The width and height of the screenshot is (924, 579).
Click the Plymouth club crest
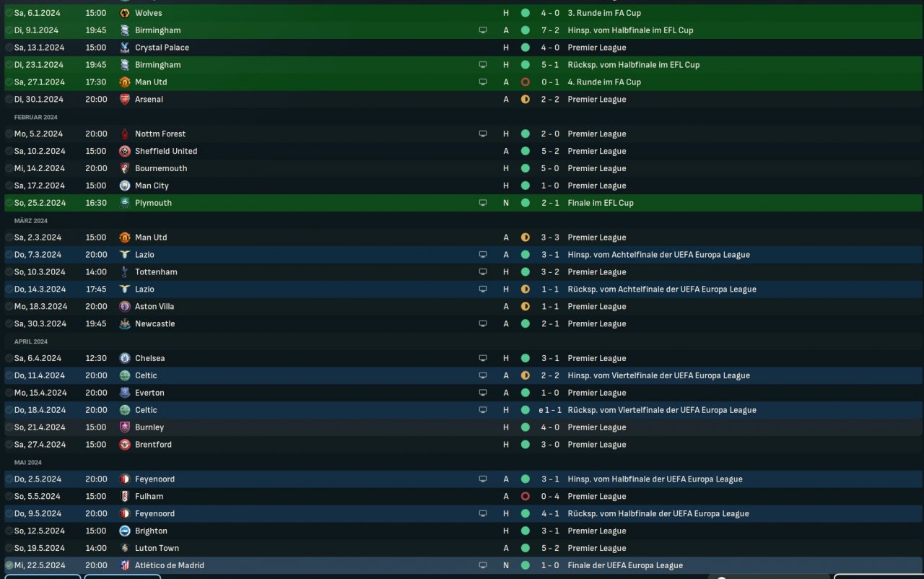point(125,203)
